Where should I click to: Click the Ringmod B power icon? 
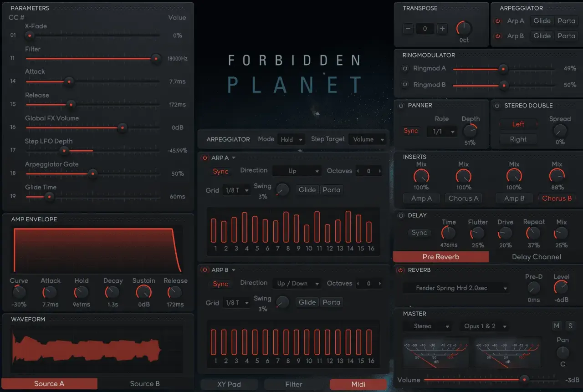(x=405, y=85)
